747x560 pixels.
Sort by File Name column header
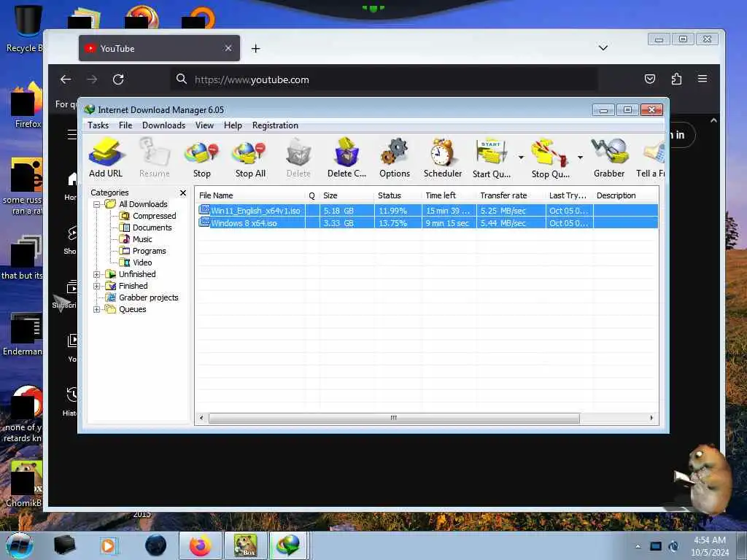[250, 195]
